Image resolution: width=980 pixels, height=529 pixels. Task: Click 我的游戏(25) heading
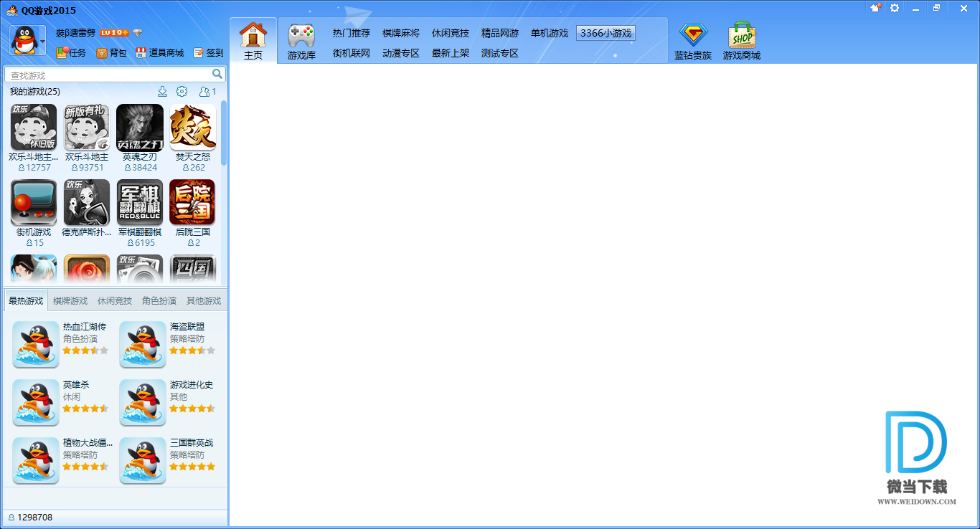pos(34,92)
